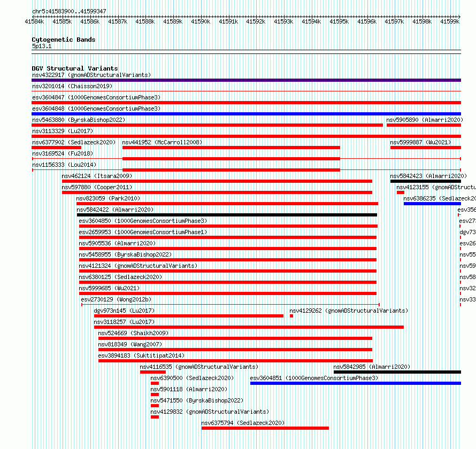Click nsv524669 (Shaikh2009) variant label
This screenshot has height=449, width=476.
coord(133,333)
